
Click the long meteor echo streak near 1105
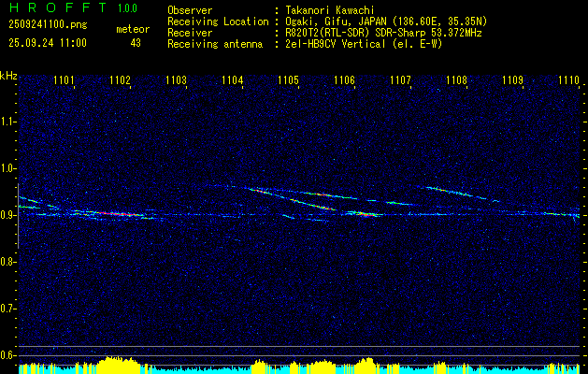(x=299, y=195)
